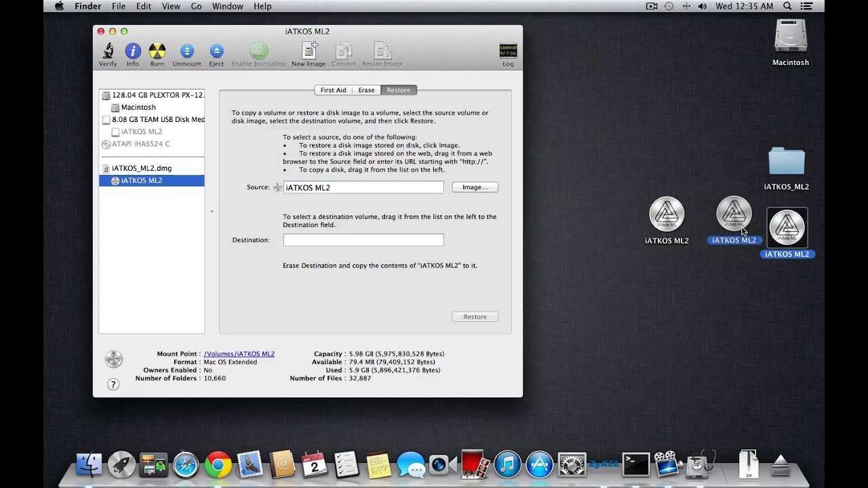The width and height of the screenshot is (868, 488).
Task: Open System Preferences from the dock
Action: click(x=572, y=464)
